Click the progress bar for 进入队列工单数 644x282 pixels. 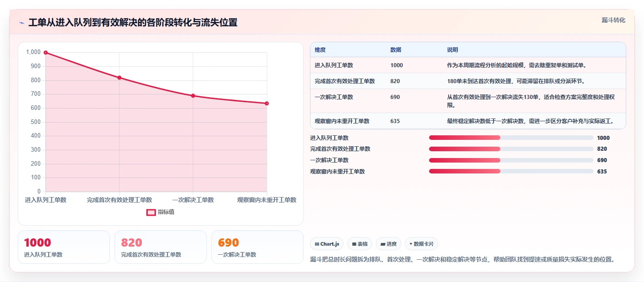point(511,138)
